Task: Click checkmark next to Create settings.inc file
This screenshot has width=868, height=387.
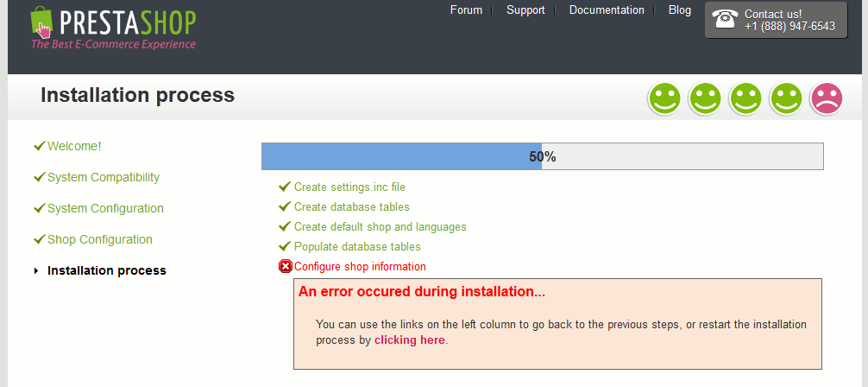Action: pyautogui.click(x=285, y=187)
